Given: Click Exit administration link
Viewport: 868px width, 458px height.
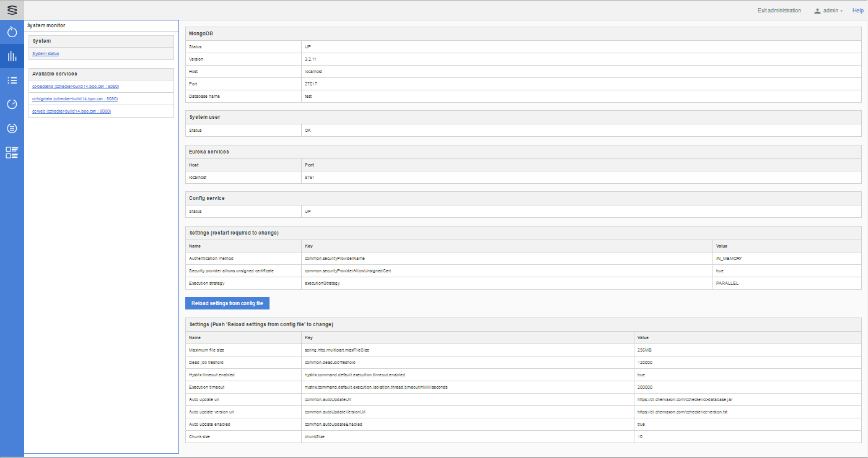Looking at the screenshot, I should tap(779, 11).
